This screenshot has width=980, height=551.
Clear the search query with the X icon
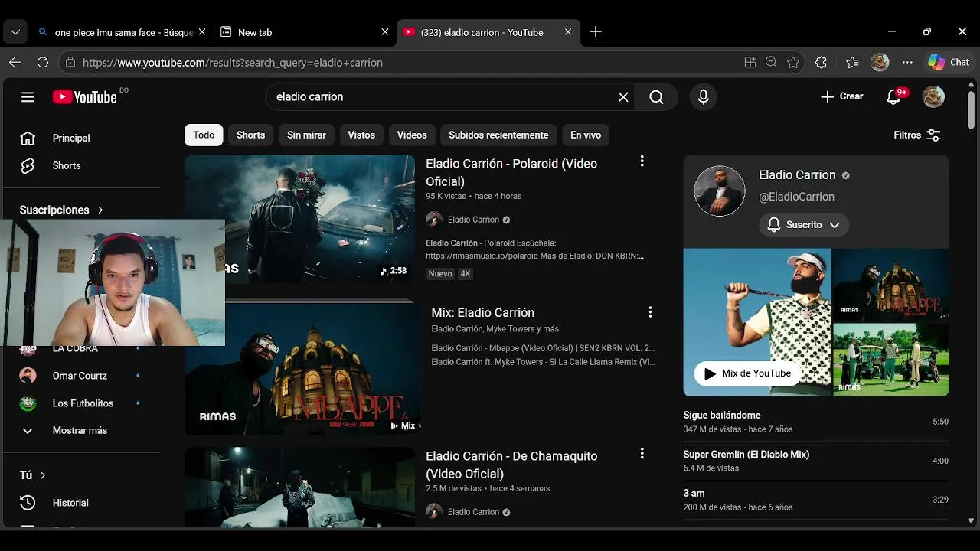pyautogui.click(x=623, y=97)
